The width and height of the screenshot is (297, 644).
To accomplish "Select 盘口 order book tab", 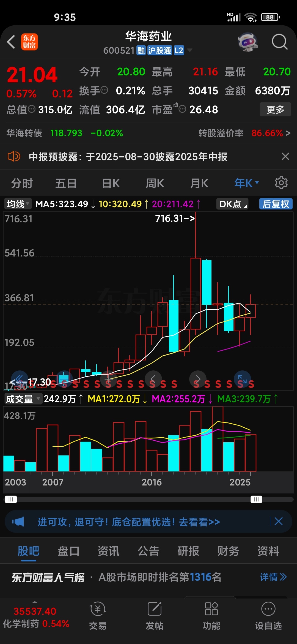I will (68, 551).
